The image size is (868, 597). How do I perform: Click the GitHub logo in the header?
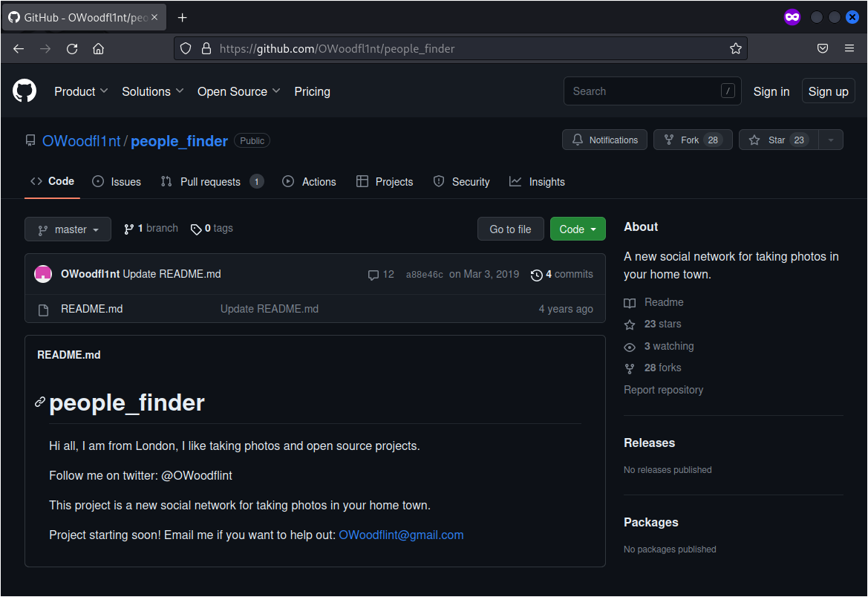(25, 91)
